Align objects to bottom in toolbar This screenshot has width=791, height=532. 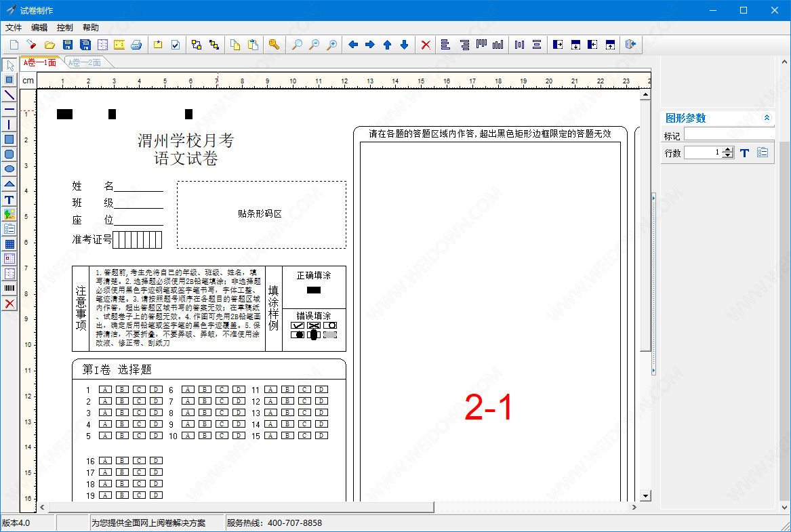498,45
